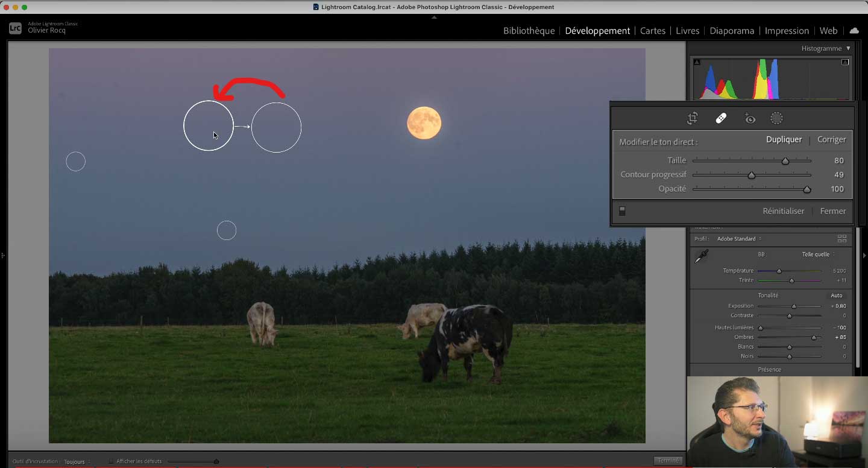Click the Terminé button in toolbar
Viewport: 868px width, 468px height.
pos(668,461)
